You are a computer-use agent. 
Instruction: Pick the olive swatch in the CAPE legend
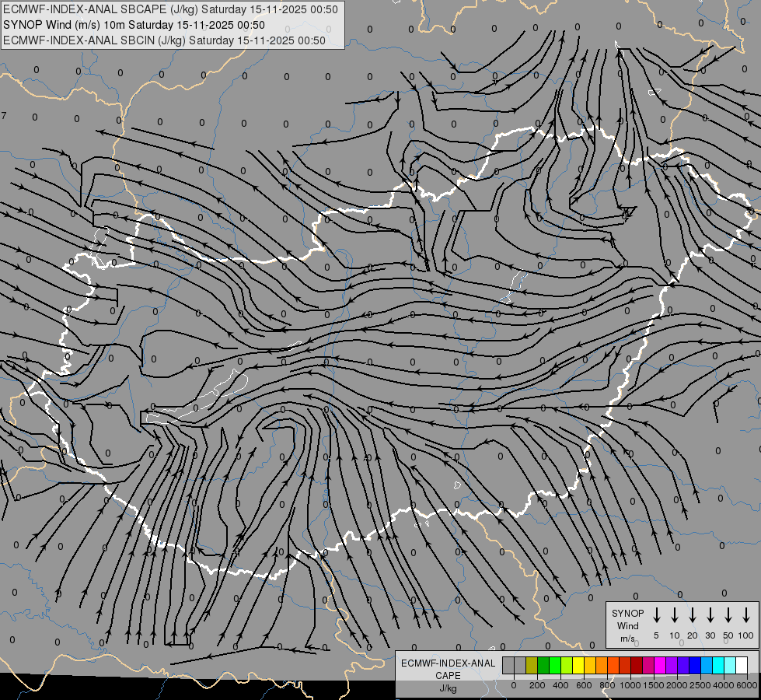(x=532, y=665)
